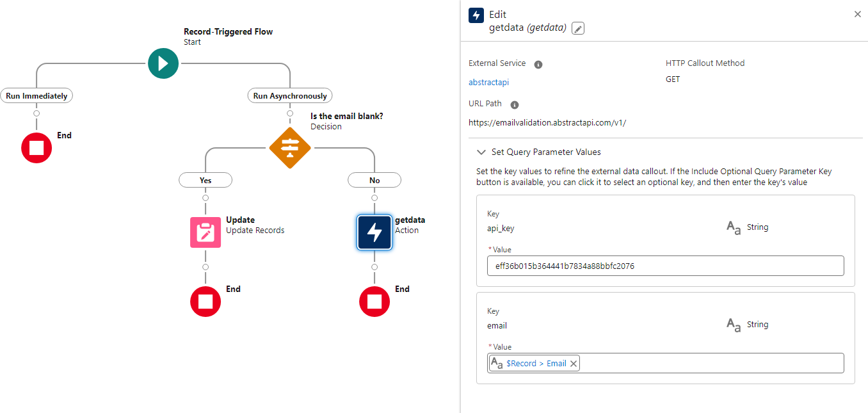868x413 pixels.
Task: Select the 'Is the email blank?' Decision node
Action: (x=290, y=148)
